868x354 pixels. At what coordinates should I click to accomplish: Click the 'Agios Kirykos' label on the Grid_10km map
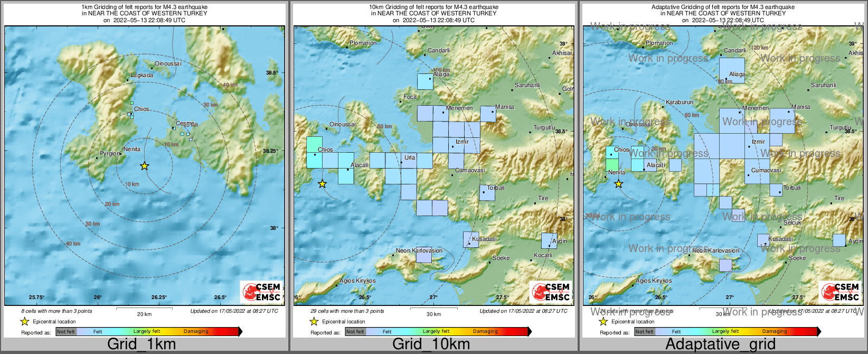(357, 281)
